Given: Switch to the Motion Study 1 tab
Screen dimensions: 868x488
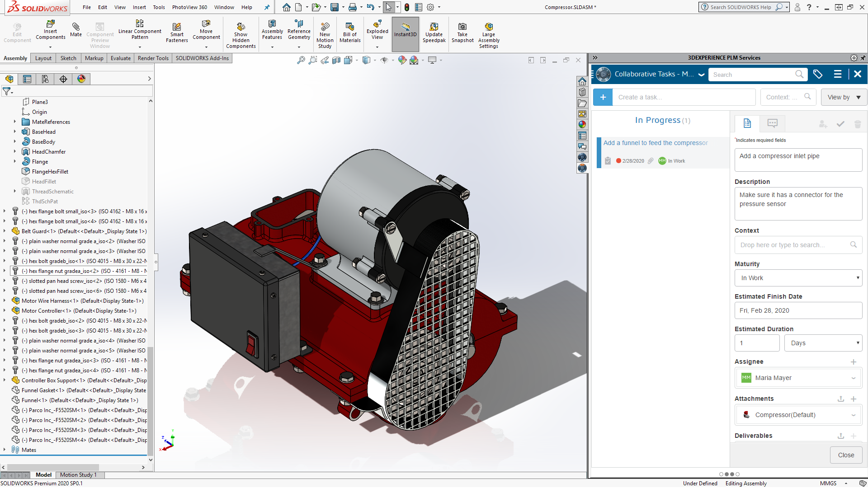Looking at the screenshot, I should coord(79,475).
